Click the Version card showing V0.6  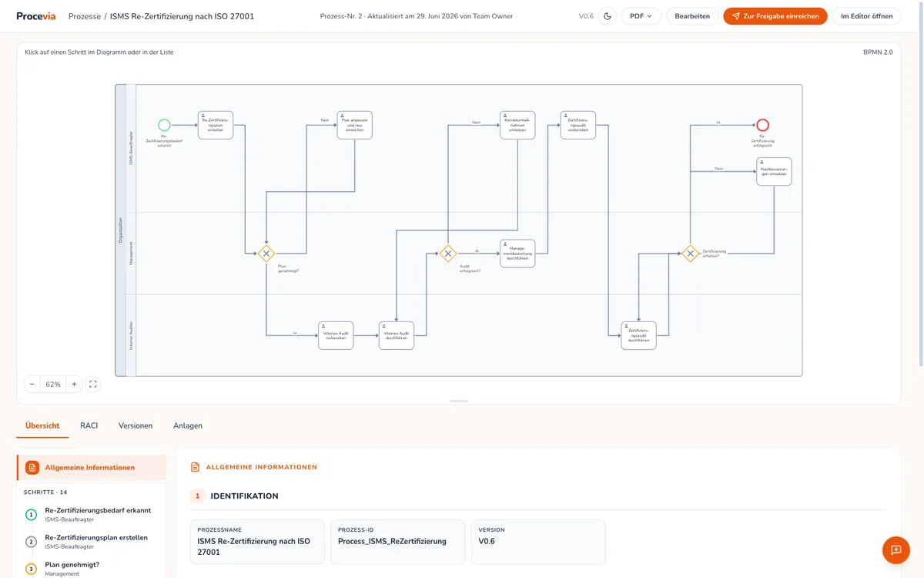pos(538,542)
